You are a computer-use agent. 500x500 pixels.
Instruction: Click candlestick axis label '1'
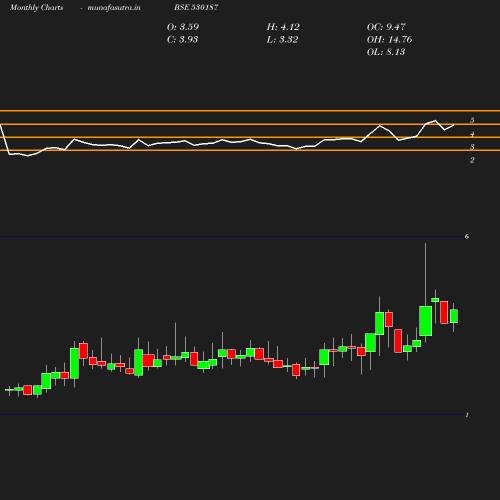click(x=467, y=415)
